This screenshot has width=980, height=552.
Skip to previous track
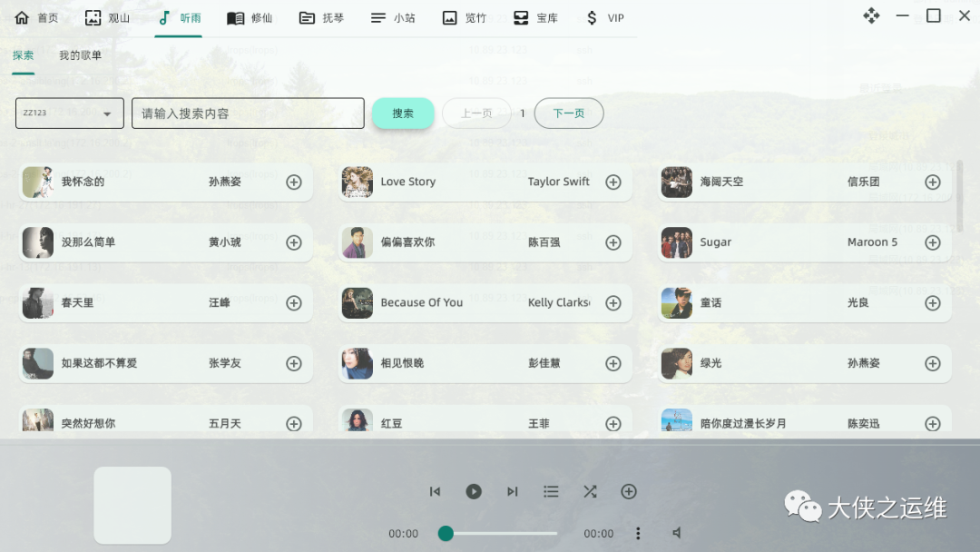(435, 491)
